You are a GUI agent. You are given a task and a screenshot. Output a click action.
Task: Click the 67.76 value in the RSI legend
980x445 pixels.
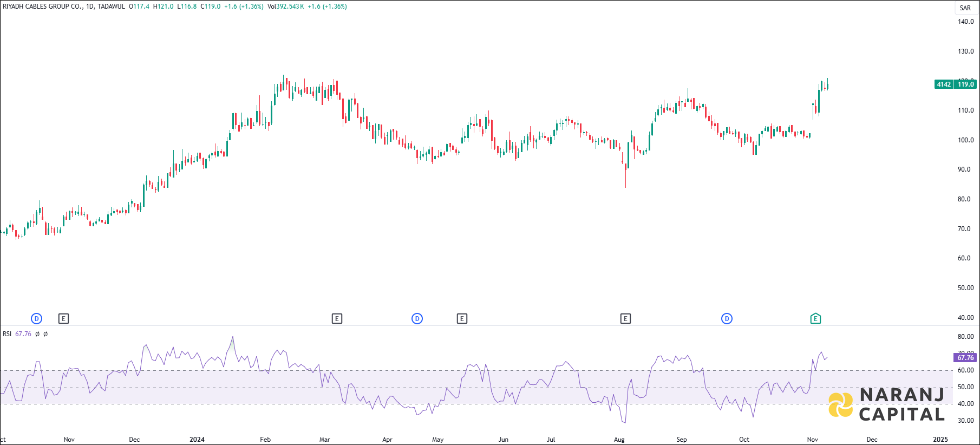coord(23,334)
